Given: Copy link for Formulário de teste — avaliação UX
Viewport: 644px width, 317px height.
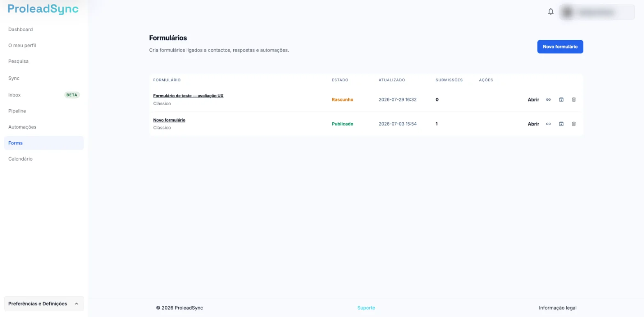Looking at the screenshot, I should point(548,99).
